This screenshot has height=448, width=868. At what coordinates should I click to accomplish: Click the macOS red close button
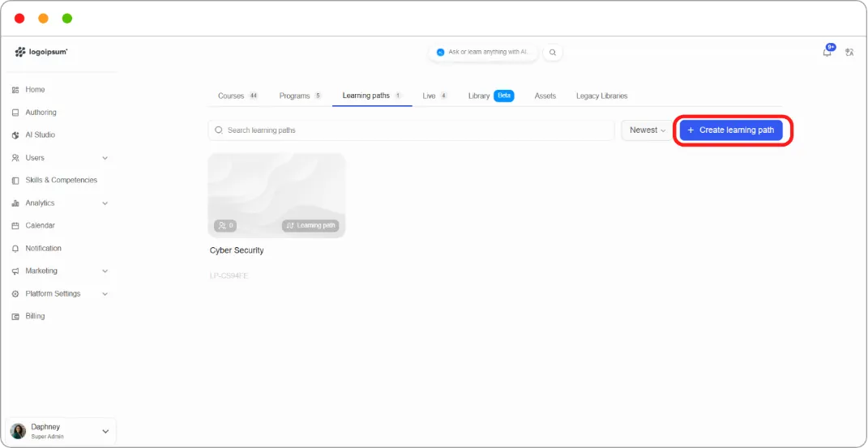(x=19, y=19)
